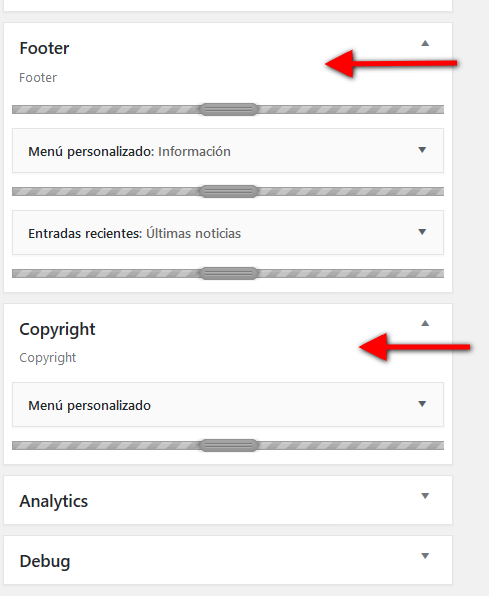The width and height of the screenshot is (489, 596).
Task: Select the Entradas recientes: Últimas noticias widget title
Action: tap(135, 233)
